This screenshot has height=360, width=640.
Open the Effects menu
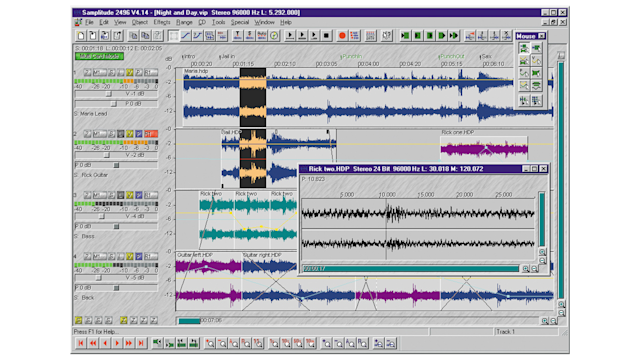pos(162,22)
